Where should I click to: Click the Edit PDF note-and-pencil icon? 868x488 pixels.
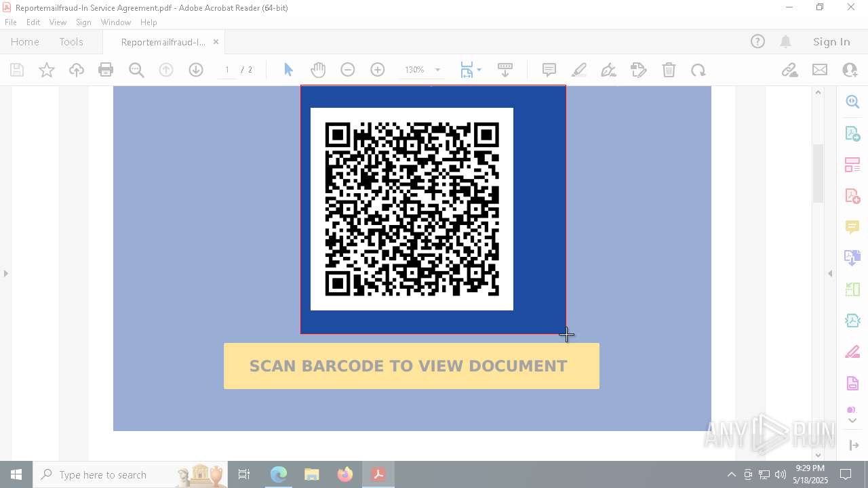[x=639, y=70]
